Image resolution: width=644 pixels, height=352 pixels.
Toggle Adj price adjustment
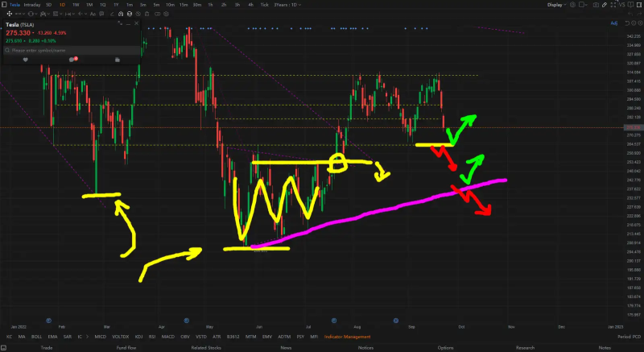614,23
